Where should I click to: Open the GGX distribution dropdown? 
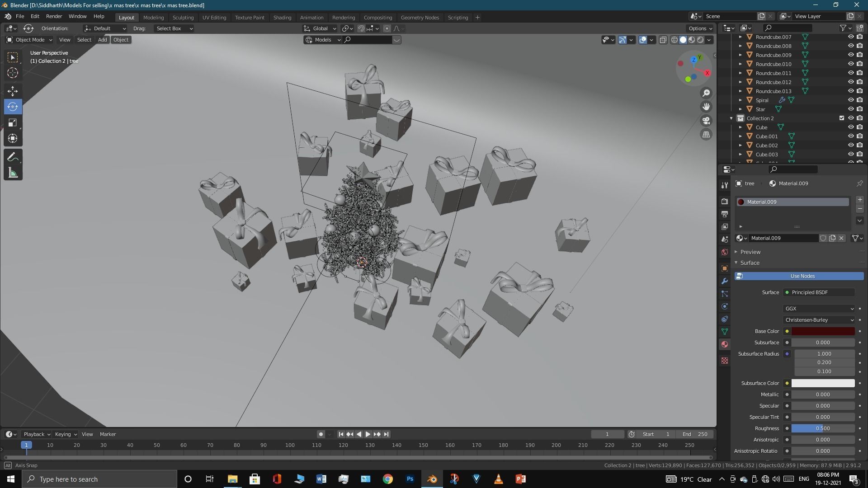(x=819, y=309)
